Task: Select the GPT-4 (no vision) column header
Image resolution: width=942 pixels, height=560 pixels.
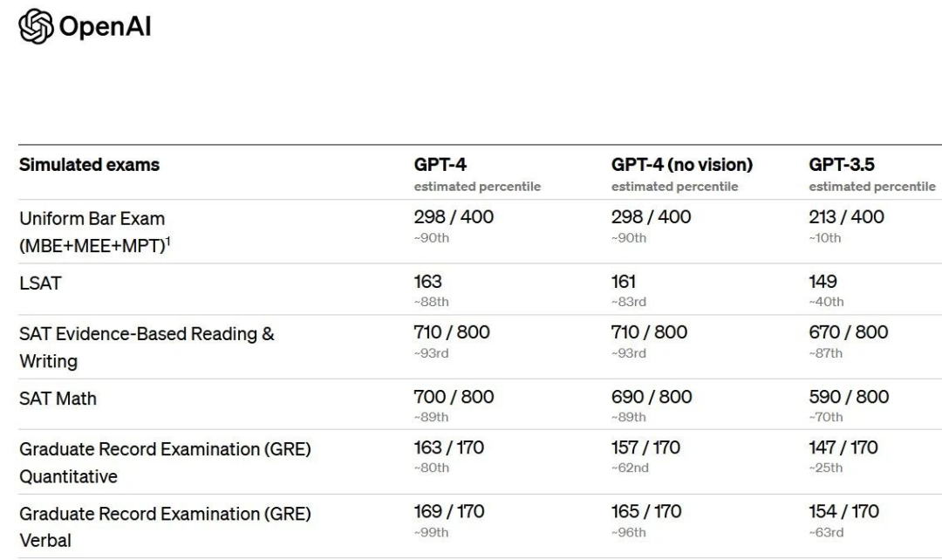Action: (x=682, y=165)
